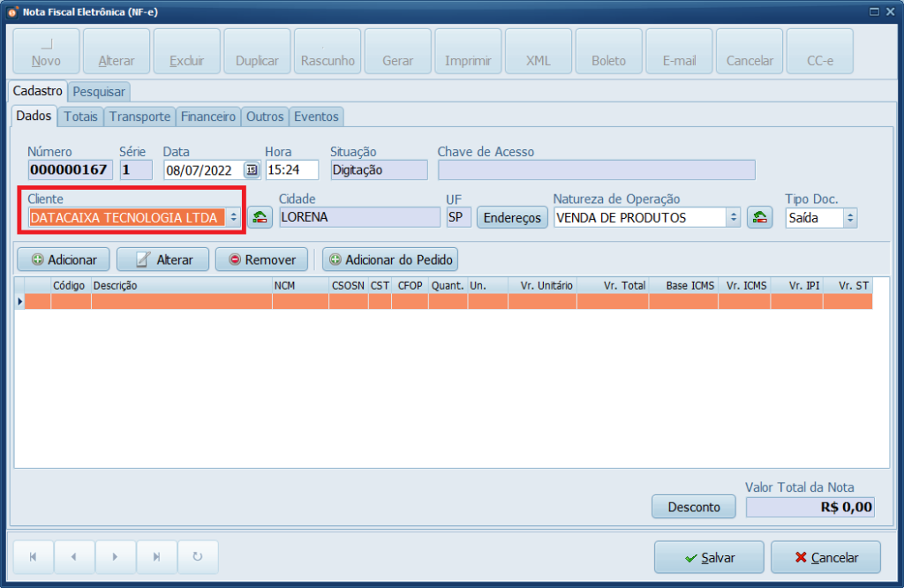Open the Tipo Doc. dropdown
Image resolution: width=904 pixels, height=588 pixels.
pyautogui.click(x=849, y=217)
